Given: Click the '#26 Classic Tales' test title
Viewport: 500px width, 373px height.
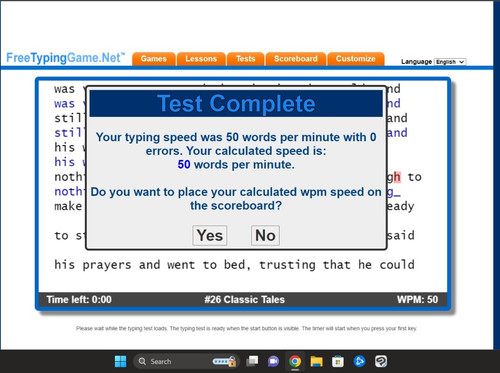Looking at the screenshot, I should pos(245,300).
